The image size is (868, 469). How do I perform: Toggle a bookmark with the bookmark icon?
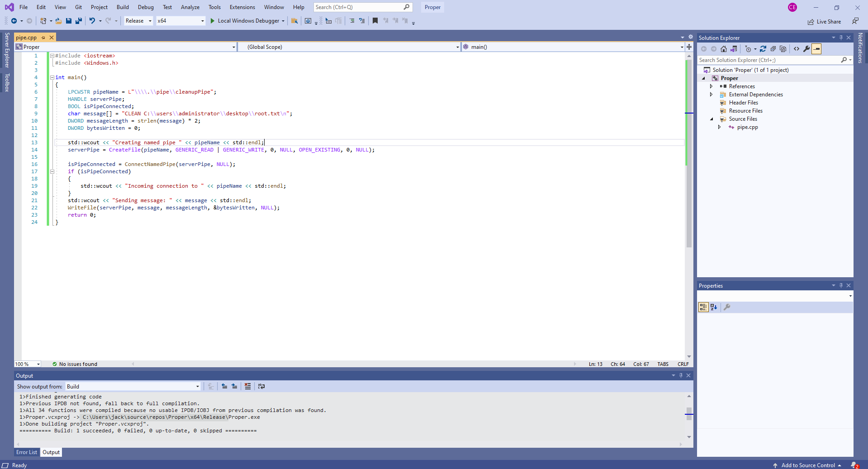coord(375,21)
